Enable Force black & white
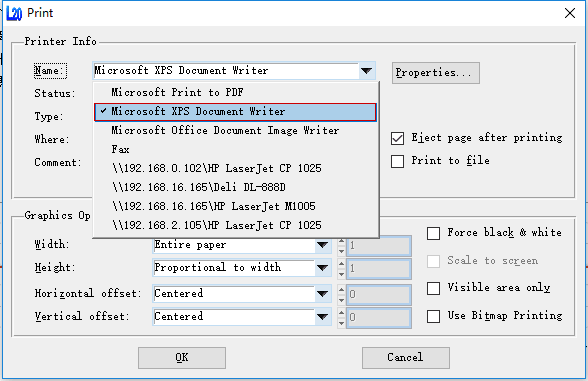Viewport: 588px width, 381px height. (434, 233)
